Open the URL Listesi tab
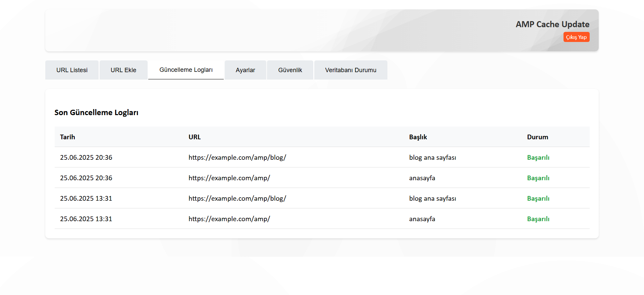 click(x=72, y=70)
